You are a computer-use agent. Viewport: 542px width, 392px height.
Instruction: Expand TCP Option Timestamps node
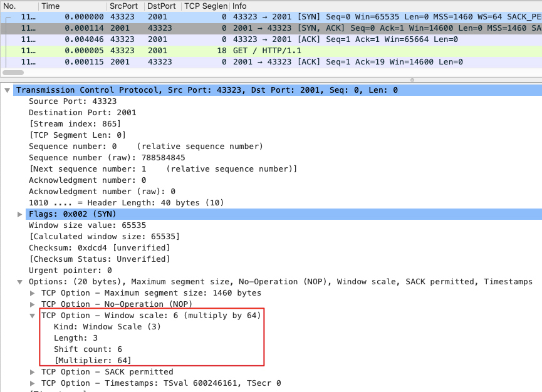coord(32,383)
